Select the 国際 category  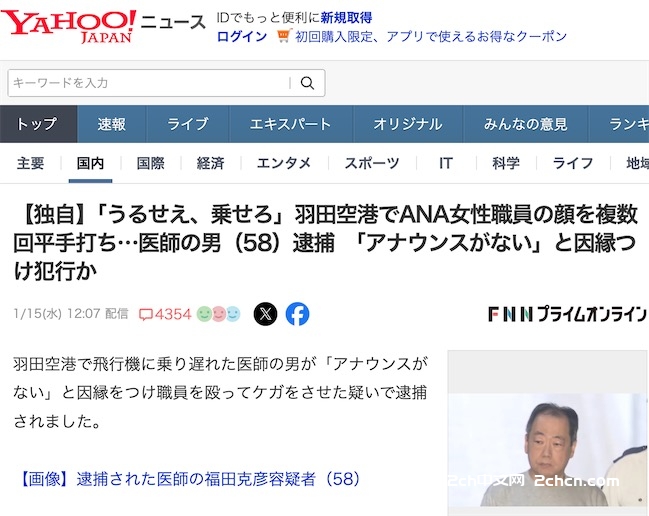point(151,163)
